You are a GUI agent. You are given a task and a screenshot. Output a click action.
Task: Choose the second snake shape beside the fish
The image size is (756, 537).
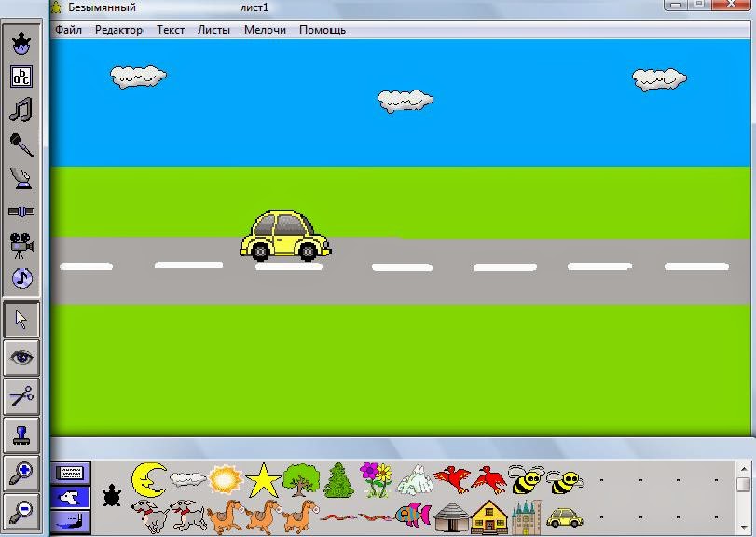pyautogui.click(x=376, y=517)
